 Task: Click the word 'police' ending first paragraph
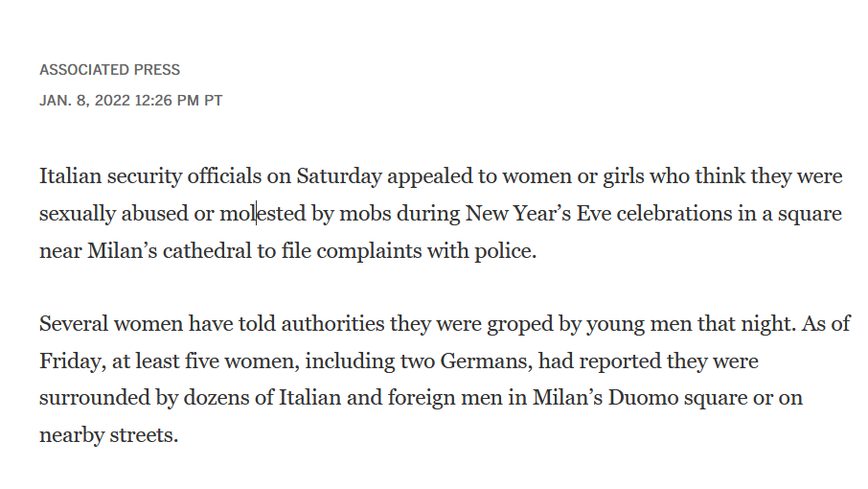point(503,251)
